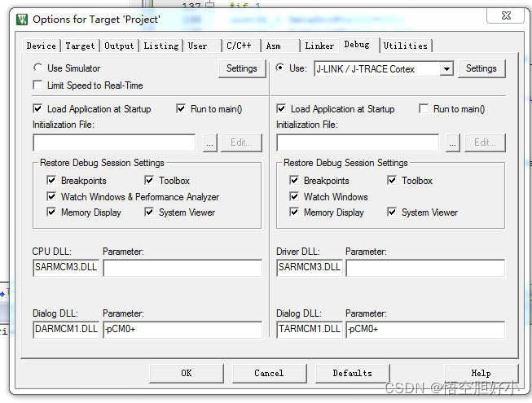Toggle J-LINK Watch Windows checkbox
Image resolution: width=532 pixels, height=403 pixels.
[294, 196]
